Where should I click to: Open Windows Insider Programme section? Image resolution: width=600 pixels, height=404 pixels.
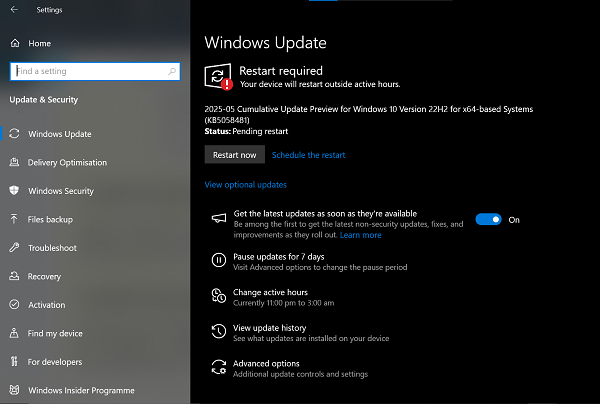pos(82,390)
